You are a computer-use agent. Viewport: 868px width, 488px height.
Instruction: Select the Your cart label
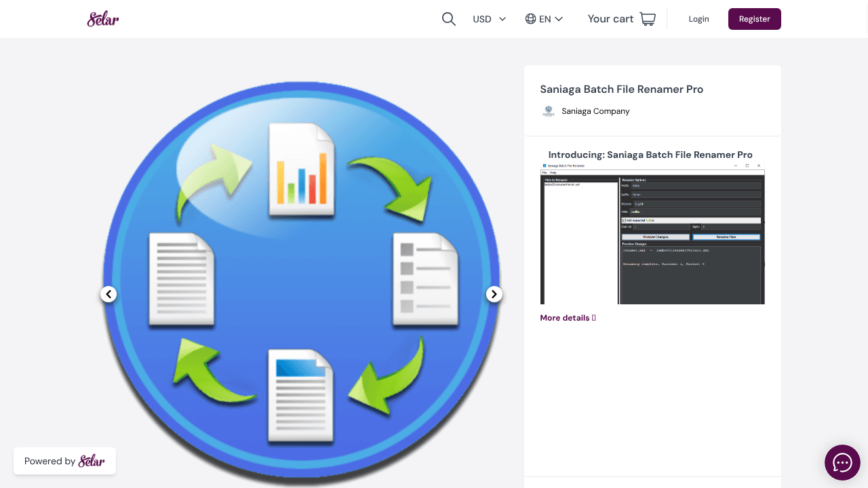pos(610,19)
